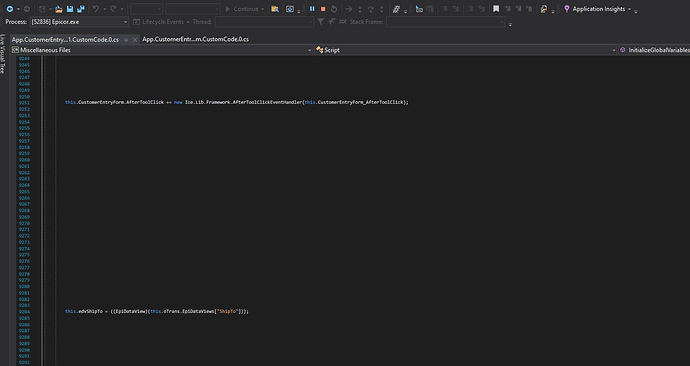Close the active CustomCode.0.cs tab

pyautogui.click(x=135, y=40)
